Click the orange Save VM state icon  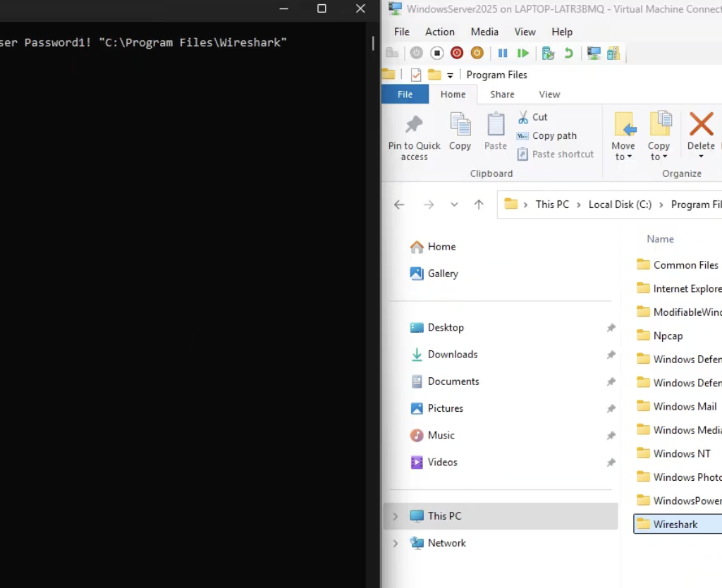click(477, 53)
